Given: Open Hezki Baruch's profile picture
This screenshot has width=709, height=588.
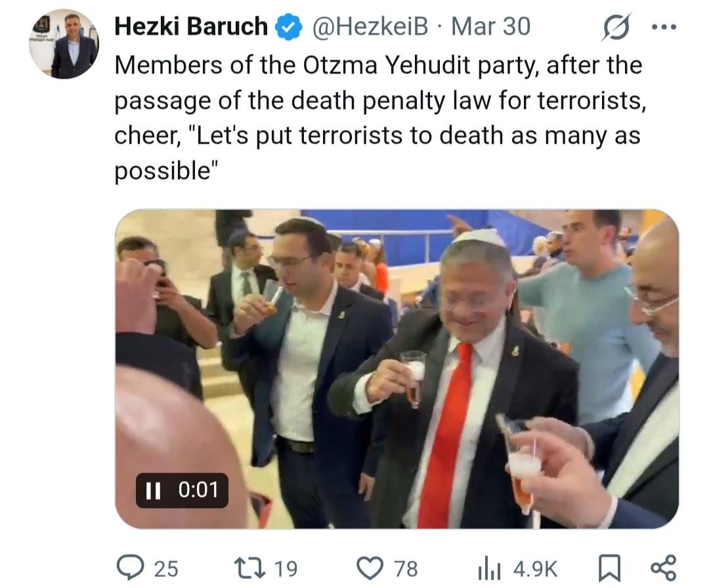Looking at the screenshot, I should click(x=64, y=44).
